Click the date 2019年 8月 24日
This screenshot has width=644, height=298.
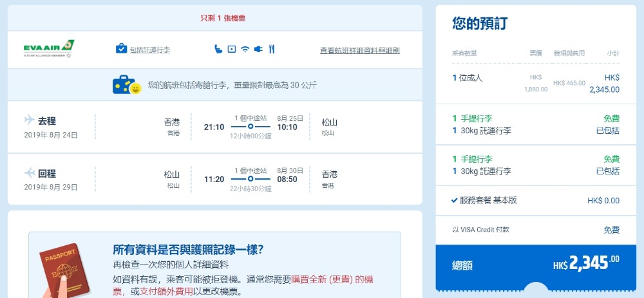[x=50, y=135]
